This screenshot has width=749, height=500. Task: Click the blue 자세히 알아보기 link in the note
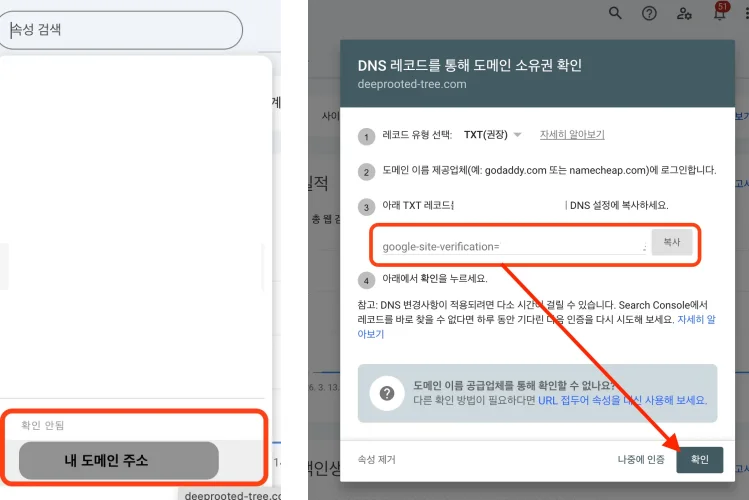coord(696,319)
